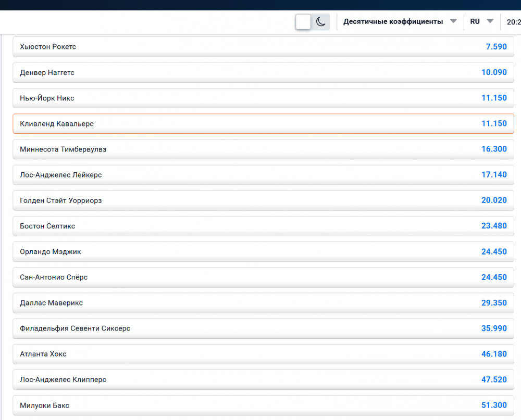Click the Сан-Антонио Спёрс row
Screen dimensions: 521x420
[x=263, y=277]
